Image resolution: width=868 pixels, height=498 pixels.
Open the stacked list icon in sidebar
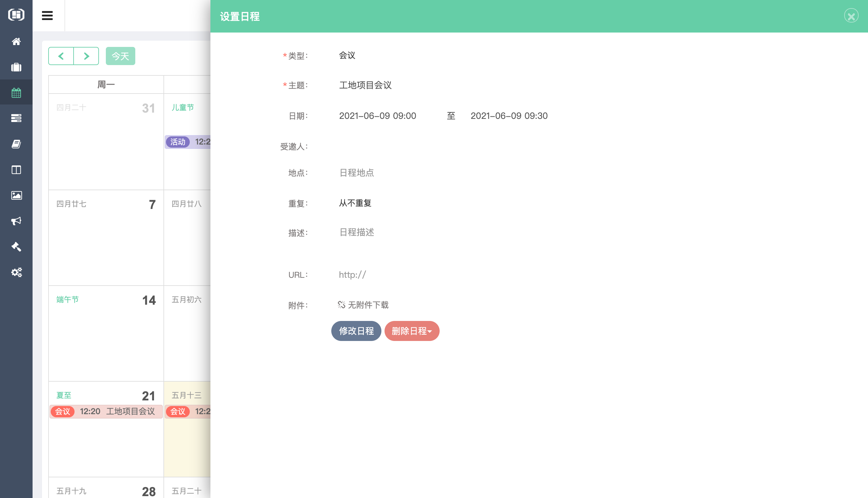pos(16,118)
